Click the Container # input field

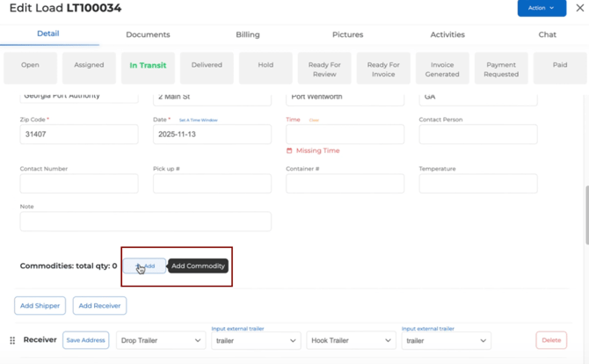(x=345, y=183)
